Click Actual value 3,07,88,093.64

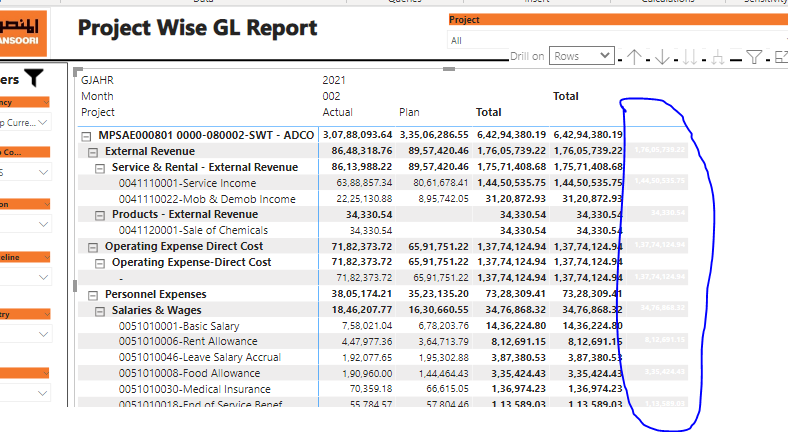coord(357,135)
